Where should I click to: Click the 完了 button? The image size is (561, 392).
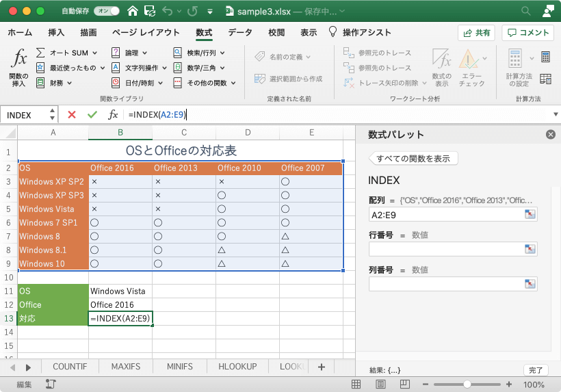coord(536,370)
